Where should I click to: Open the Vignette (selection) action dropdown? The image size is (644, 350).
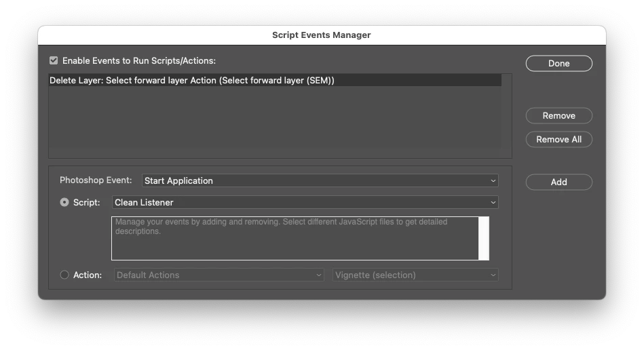[x=415, y=275]
